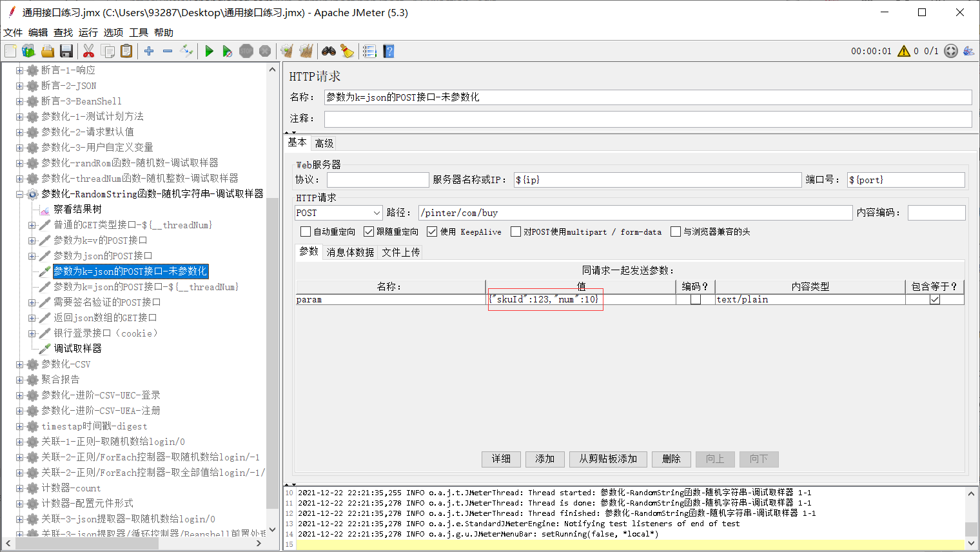The width and height of the screenshot is (980, 552).
Task: Click the Toggle enable/disable icon
Action: [x=186, y=51]
